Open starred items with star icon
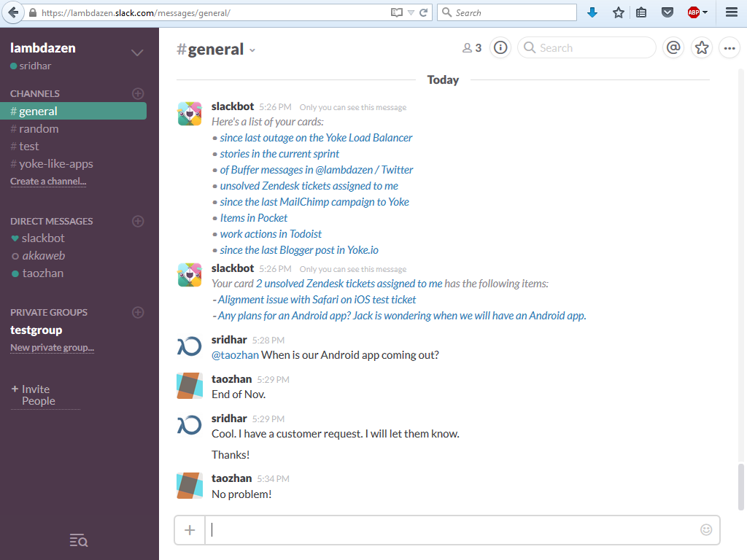The height and width of the screenshot is (560, 747). (x=702, y=48)
